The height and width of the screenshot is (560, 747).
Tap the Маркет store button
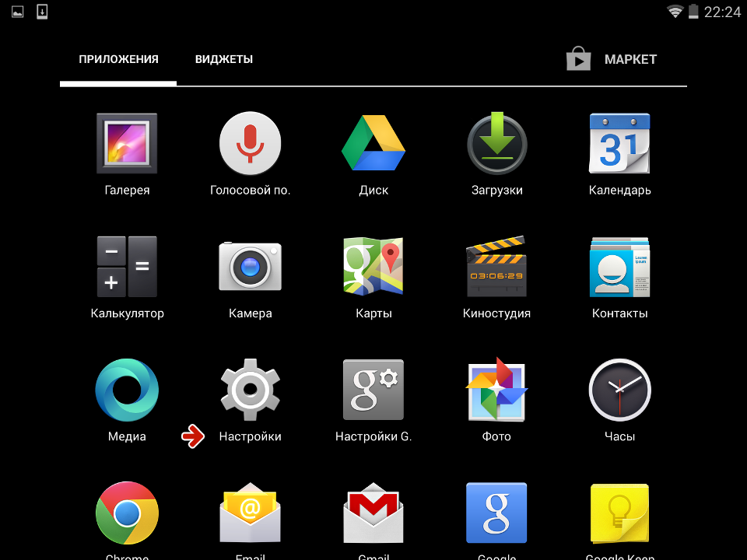click(612, 59)
